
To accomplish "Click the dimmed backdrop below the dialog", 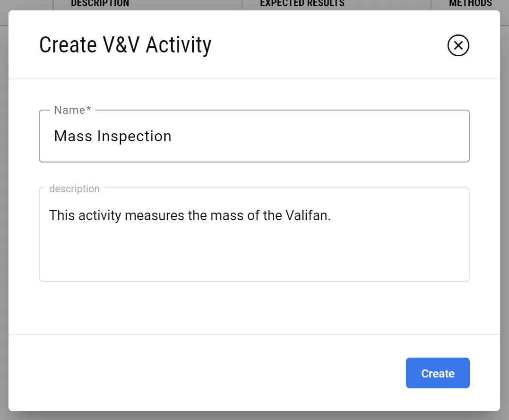I will click(x=254, y=416).
